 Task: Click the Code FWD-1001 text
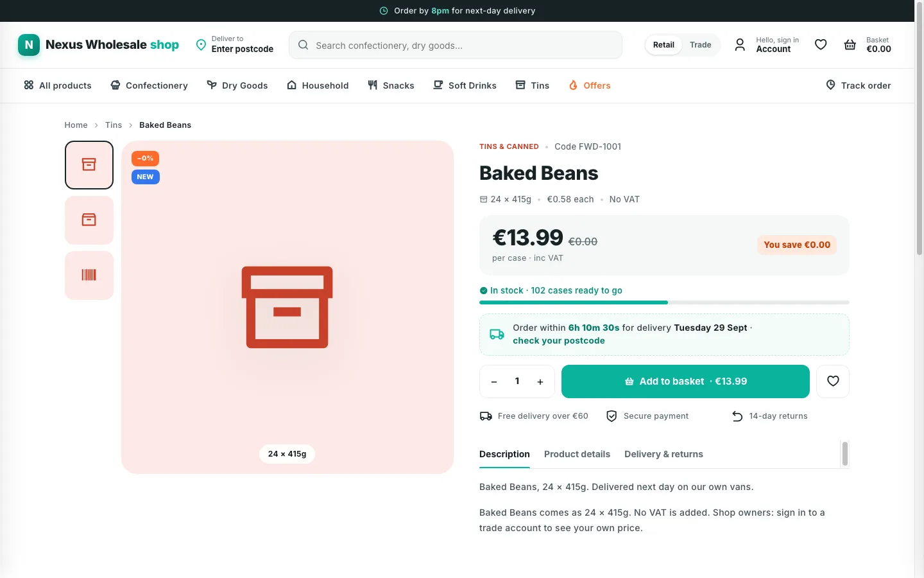point(588,146)
